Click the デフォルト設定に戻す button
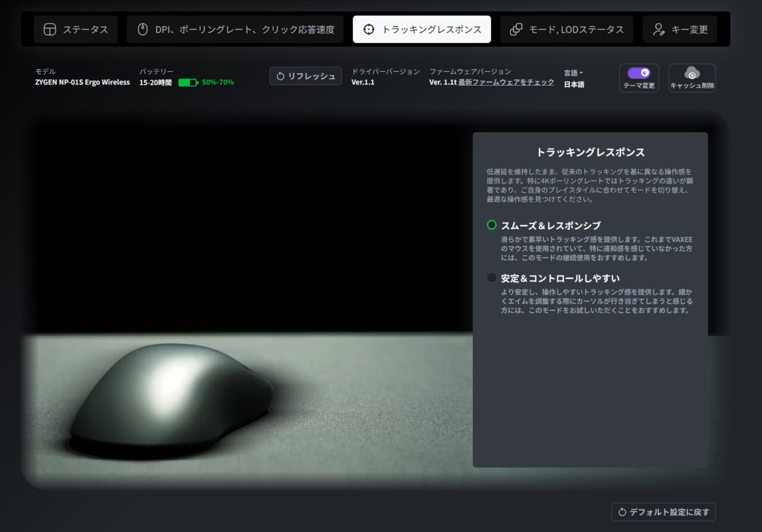This screenshot has height=532, width=762. pyautogui.click(x=664, y=512)
